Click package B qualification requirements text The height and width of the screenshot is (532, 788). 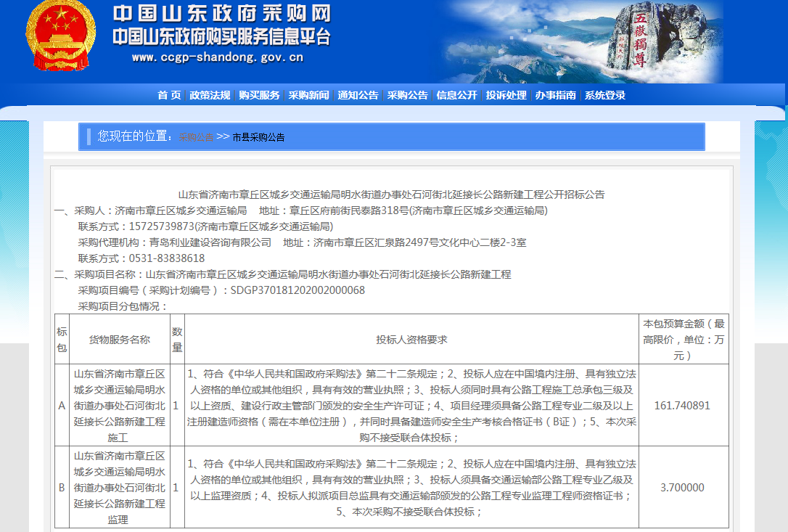pyautogui.click(x=411, y=487)
